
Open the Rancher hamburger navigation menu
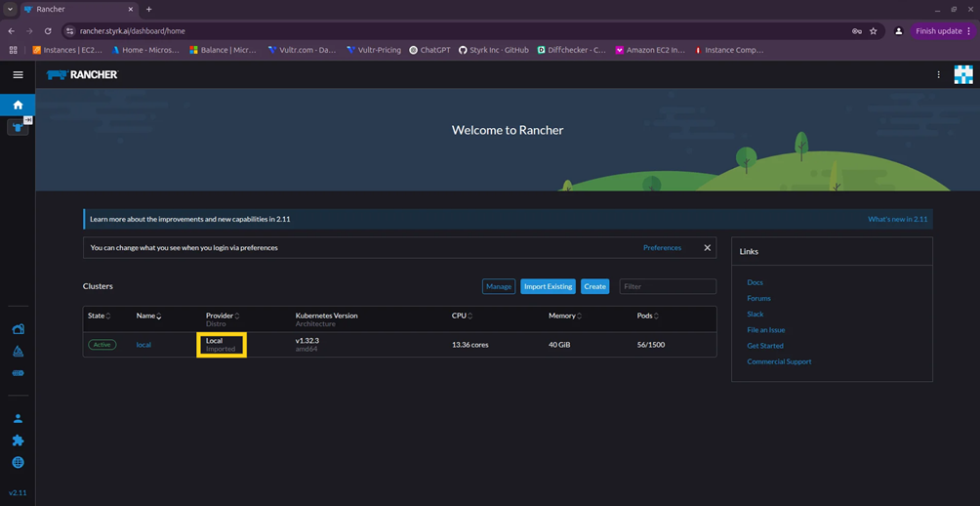click(19, 75)
